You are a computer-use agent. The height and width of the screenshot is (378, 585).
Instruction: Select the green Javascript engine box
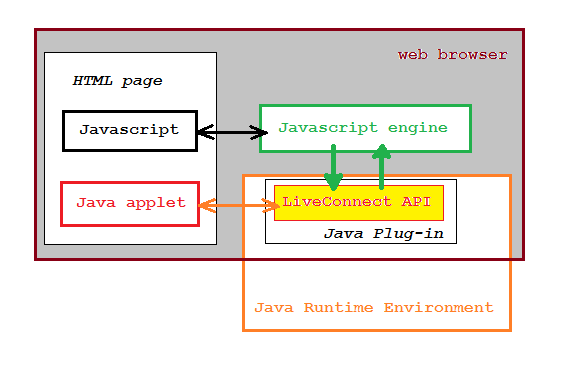[366, 129]
